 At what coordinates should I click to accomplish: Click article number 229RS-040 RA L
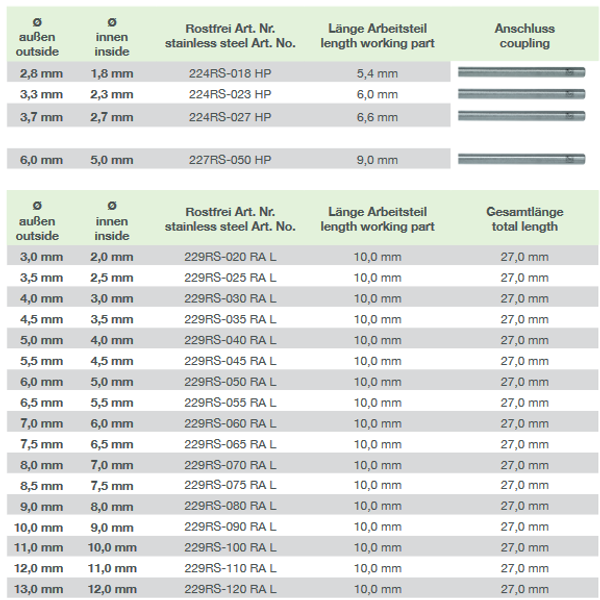click(x=230, y=340)
